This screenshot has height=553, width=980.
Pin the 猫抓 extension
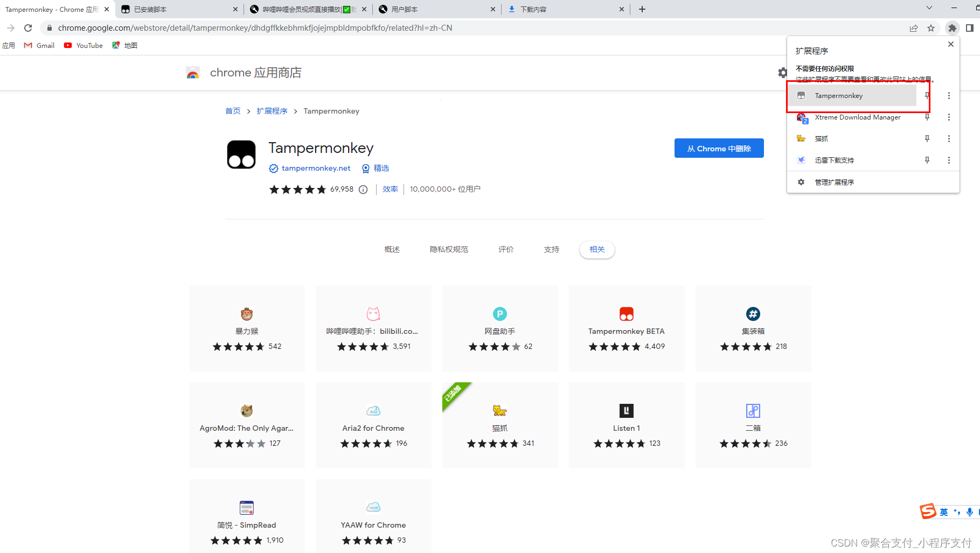pos(927,138)
